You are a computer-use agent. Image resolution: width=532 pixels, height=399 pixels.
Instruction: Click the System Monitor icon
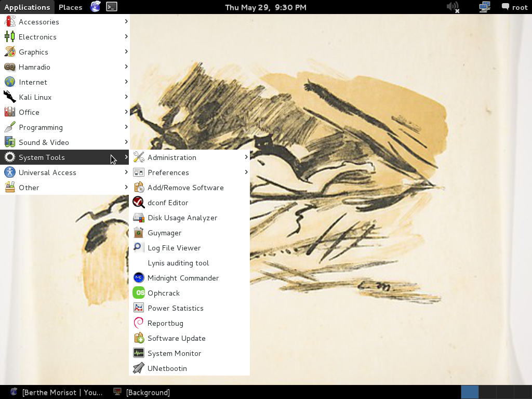[x=139, y=353]
